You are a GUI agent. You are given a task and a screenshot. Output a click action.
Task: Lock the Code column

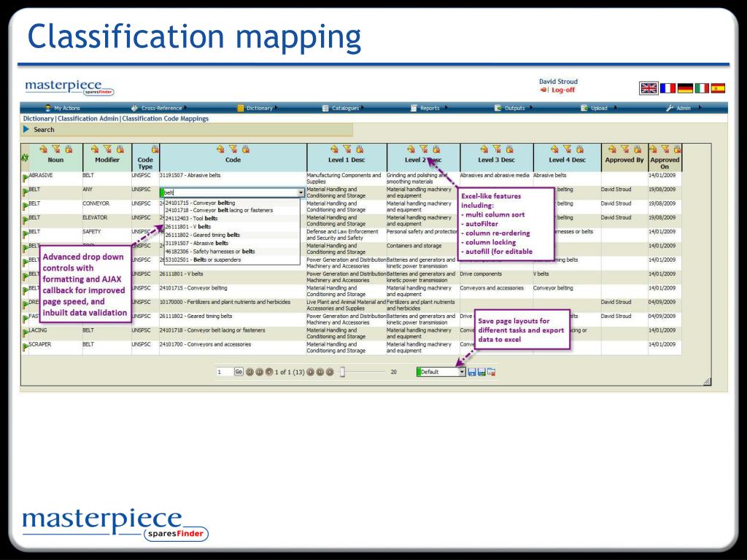pos(245,149)
